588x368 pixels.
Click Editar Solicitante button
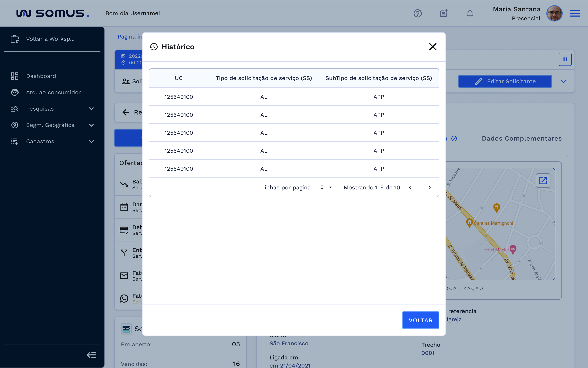tap(505, 81)
